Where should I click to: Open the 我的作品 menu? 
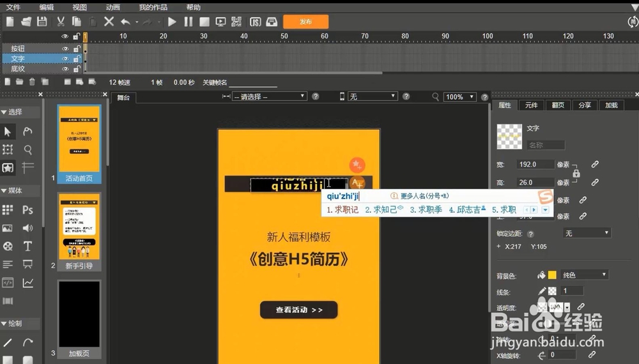click(x=153, y=7)
